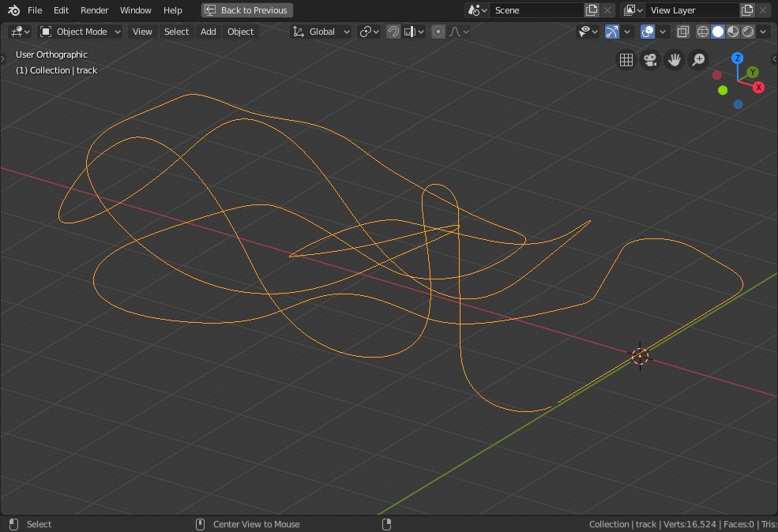Viewport: 778px width, 532px height.
Task: Open the File menu
Action: pyautogui.click(x=35, y=10)
